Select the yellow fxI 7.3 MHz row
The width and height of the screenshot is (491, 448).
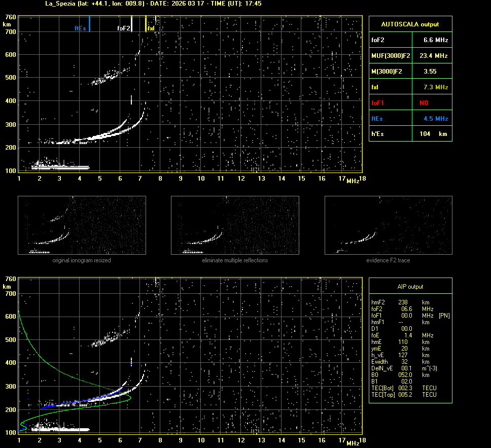410,87
